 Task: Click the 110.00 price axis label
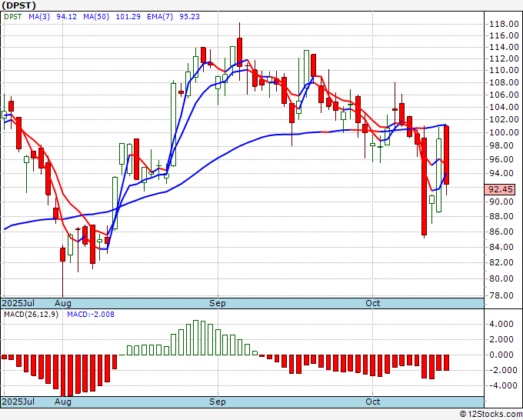tap(504, 71)
